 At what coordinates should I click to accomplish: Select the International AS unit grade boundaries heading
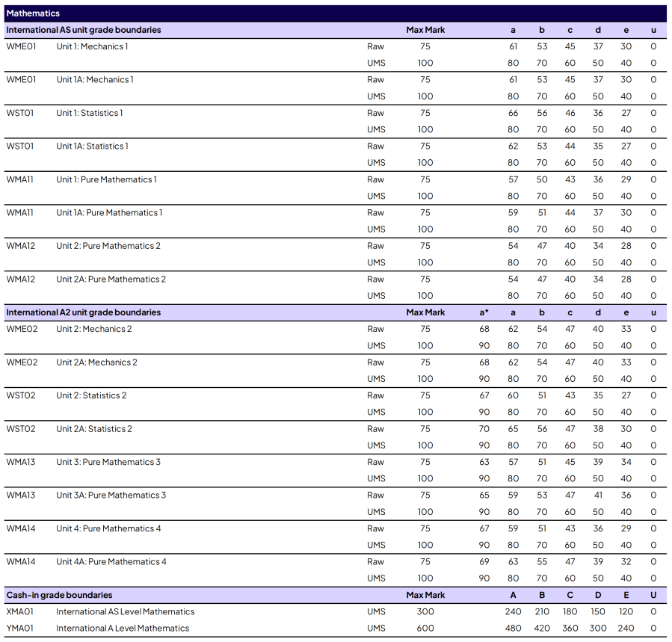(x=84, y=30)
